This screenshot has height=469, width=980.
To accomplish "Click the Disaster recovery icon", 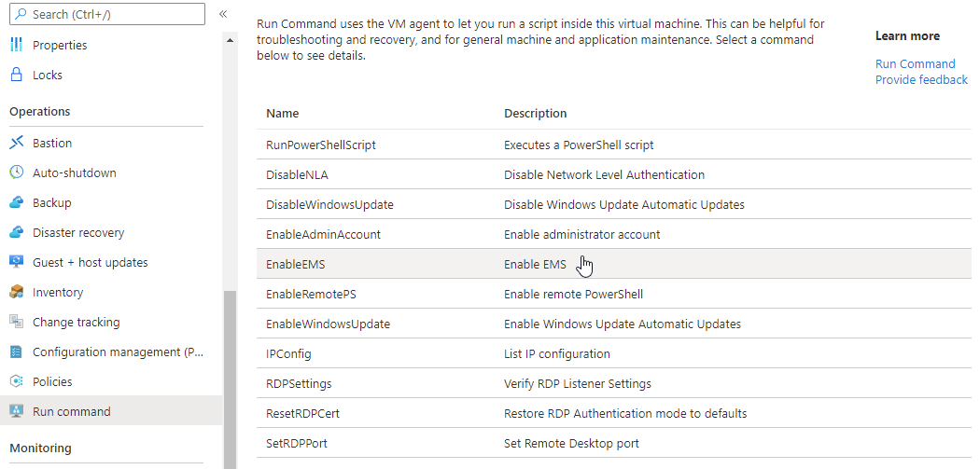I will [x=16, y=232].
